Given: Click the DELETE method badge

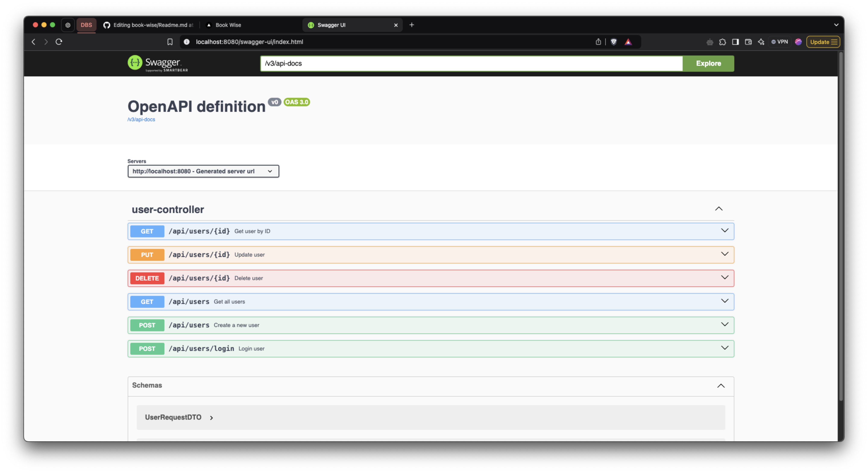Looking at the screenshot, I should tap(147, 278).
